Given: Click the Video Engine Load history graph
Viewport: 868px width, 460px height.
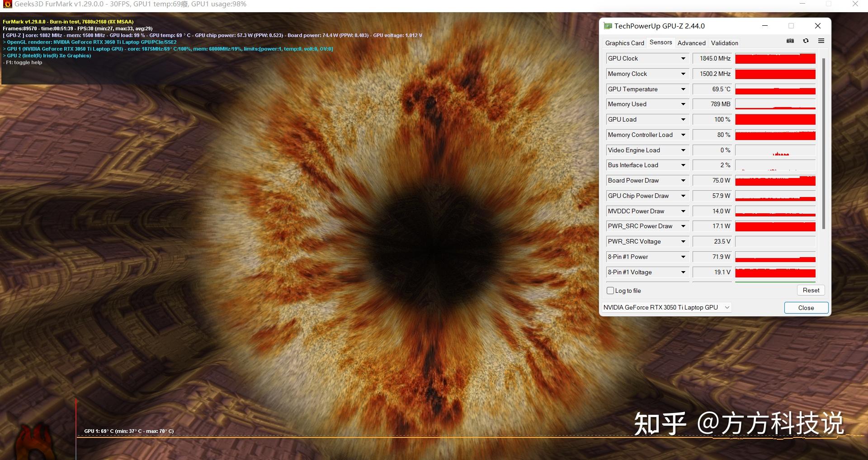Looking at the screenshot, I should pyautogui.click(x=775, y=150).
